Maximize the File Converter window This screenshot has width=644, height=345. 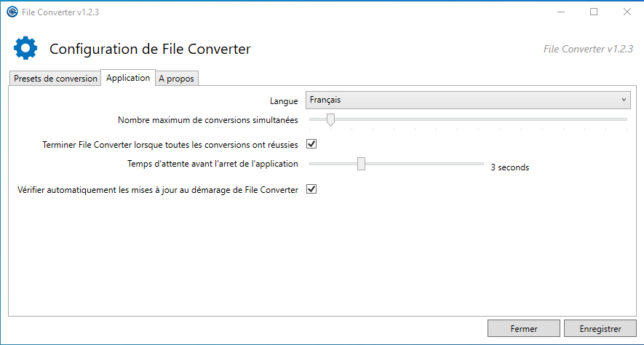(x=594, y=12)
